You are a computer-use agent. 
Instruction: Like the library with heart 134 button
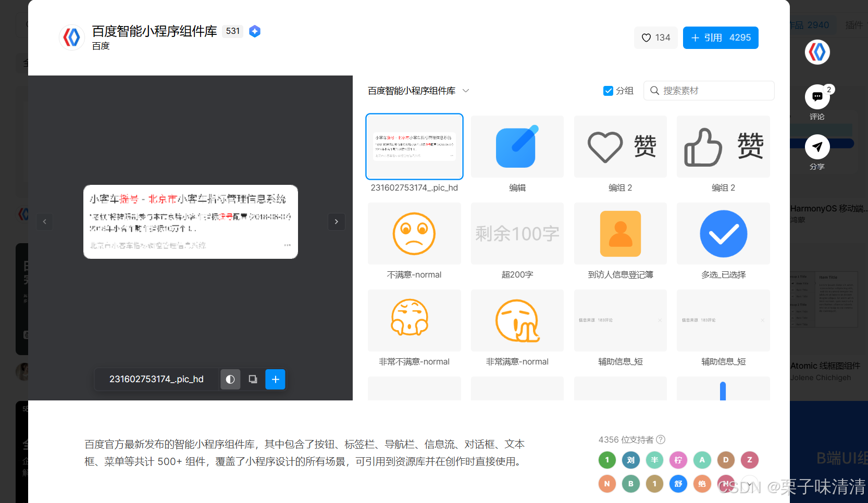coord(656,37)
